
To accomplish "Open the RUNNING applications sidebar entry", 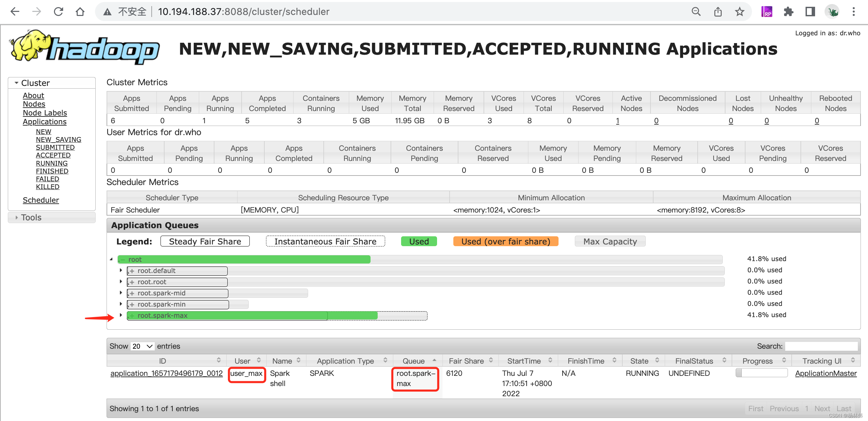I will click(x=52, y=163).
